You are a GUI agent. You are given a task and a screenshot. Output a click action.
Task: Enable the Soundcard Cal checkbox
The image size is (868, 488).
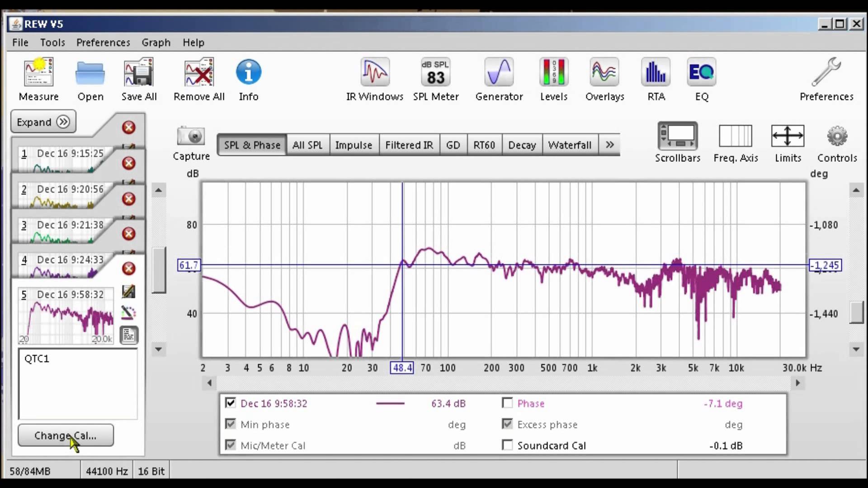click(x=507, y=445)
